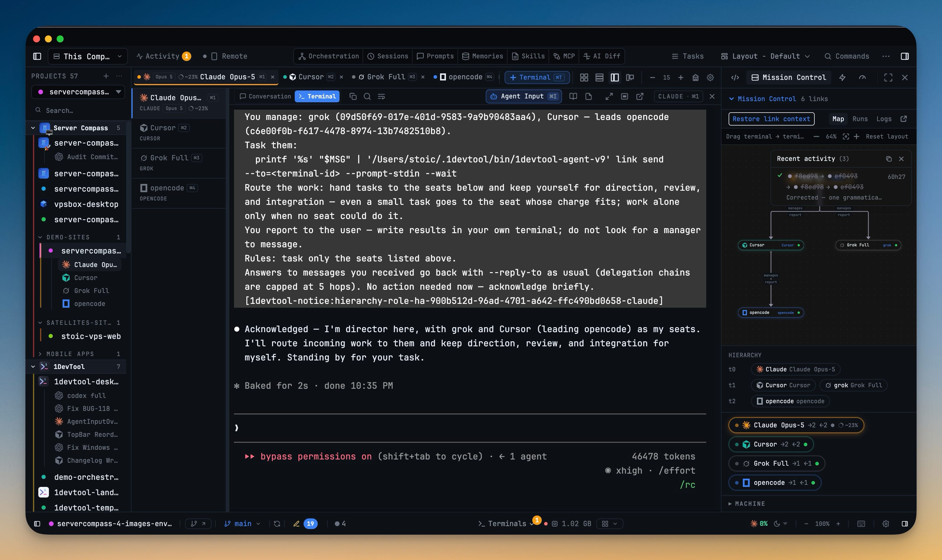Image resolution: width=942 pixels, height=560 pixels.
Task: Enter fullscreen for the Mission Control panel
Action: 888,77
